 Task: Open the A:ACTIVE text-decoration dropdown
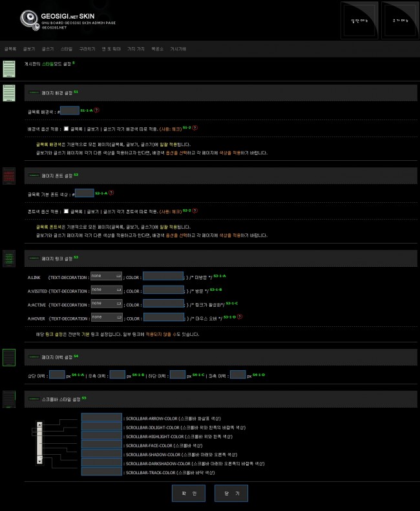pyautogui.click(x=107, y=304)
